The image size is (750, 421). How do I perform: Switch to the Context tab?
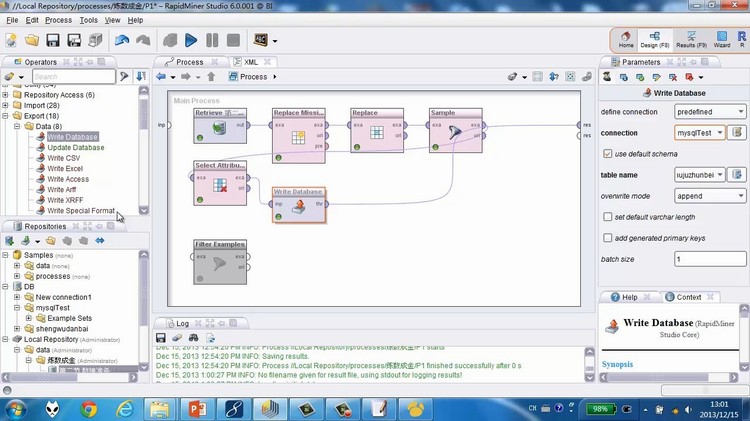(x=688, y=297)
